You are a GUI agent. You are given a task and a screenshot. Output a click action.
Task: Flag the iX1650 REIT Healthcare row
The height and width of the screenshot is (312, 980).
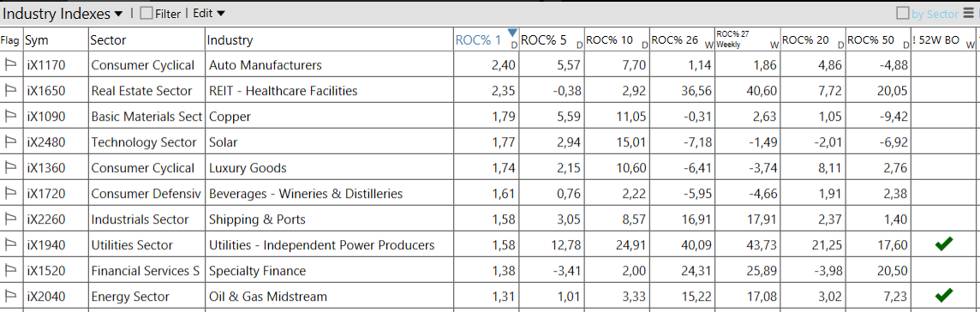(10, 91)
